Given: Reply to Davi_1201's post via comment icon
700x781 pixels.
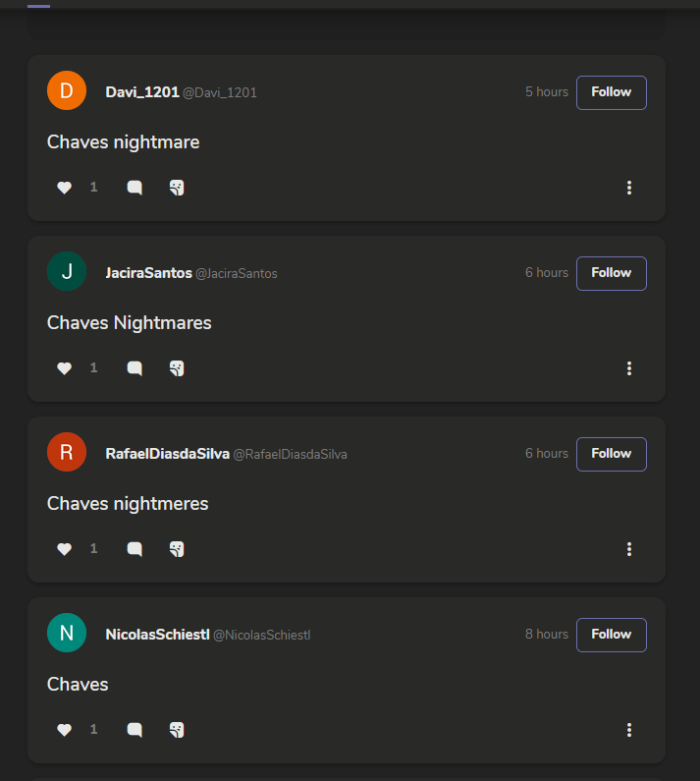Looking at the screenshot, I should coord(135,188).
